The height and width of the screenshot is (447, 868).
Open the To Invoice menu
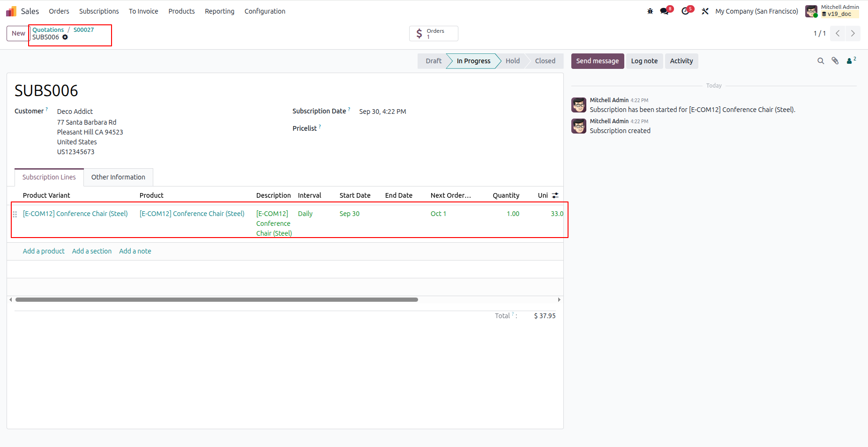pyautogui.click(x=143, y=11)
